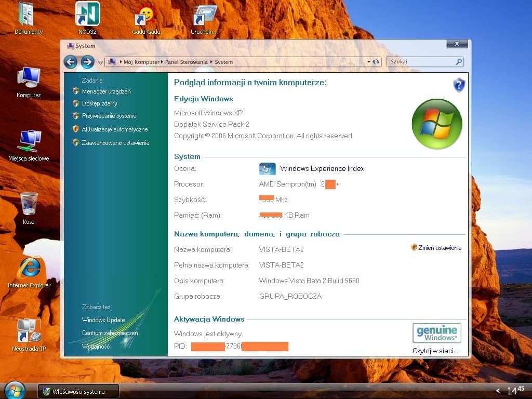Click the Windows Experience Index score badge

pos(267,169)
